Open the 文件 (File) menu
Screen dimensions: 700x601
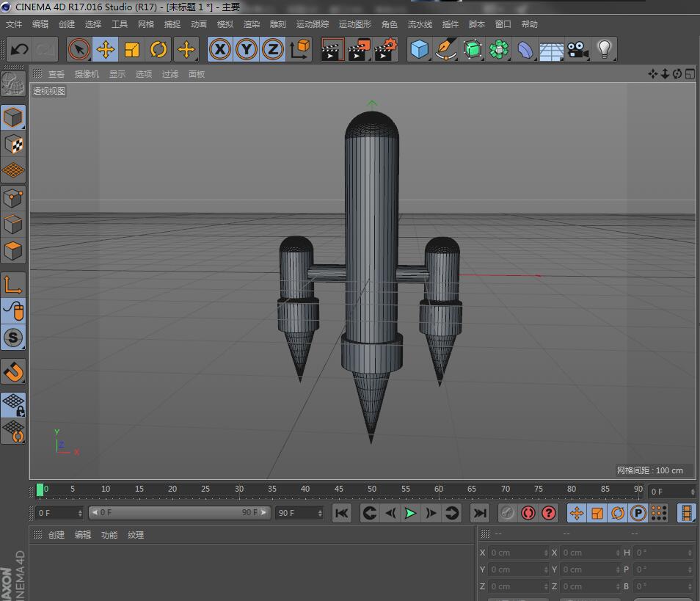coord(14,24)
